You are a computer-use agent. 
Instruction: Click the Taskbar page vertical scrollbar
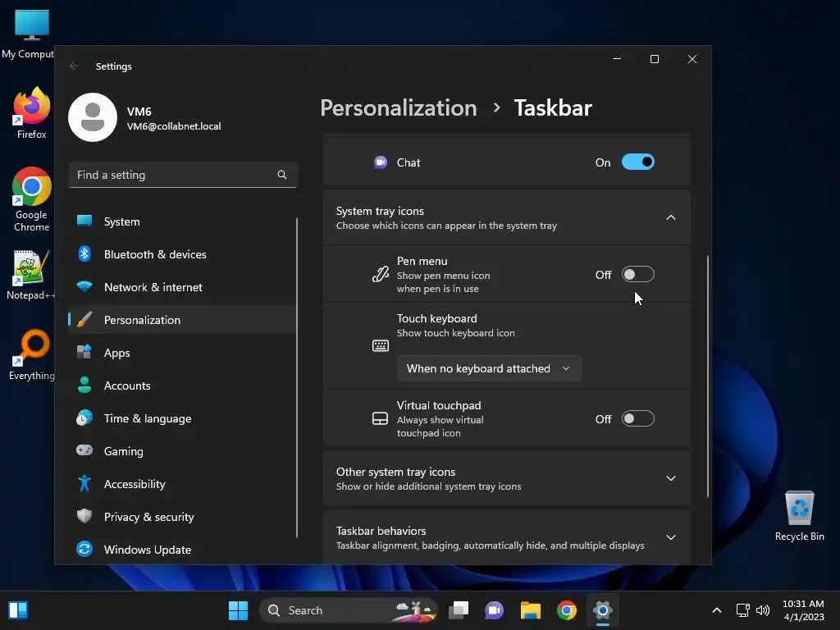tap(708, 376)
